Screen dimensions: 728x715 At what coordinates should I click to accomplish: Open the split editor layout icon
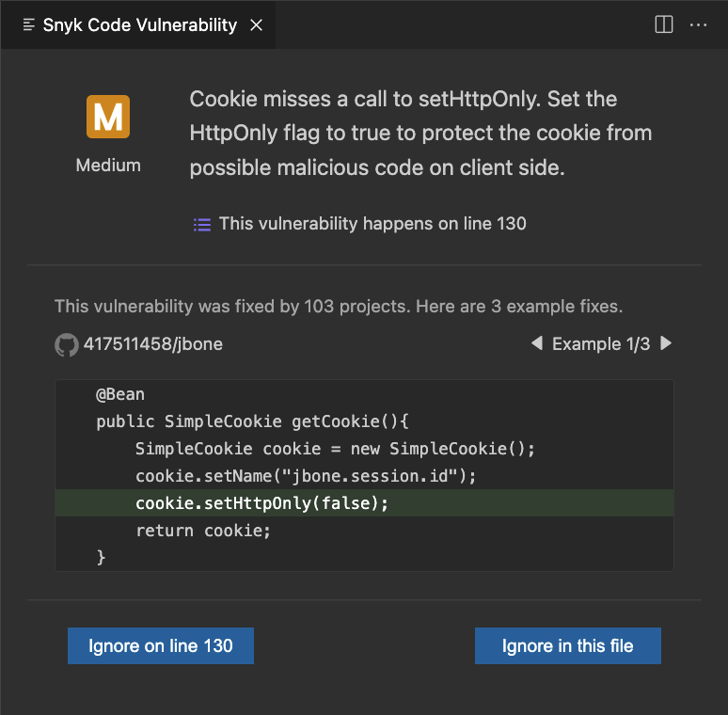pos(664,24)
